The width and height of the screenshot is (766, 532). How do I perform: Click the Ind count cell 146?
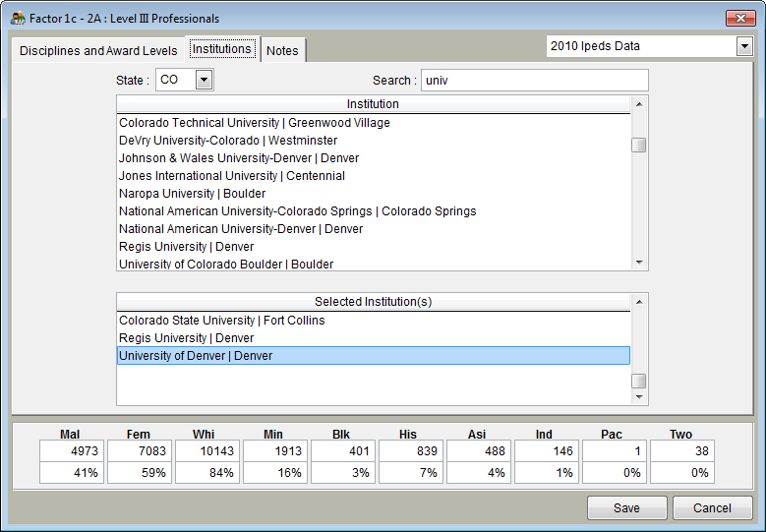coord(547,451)
